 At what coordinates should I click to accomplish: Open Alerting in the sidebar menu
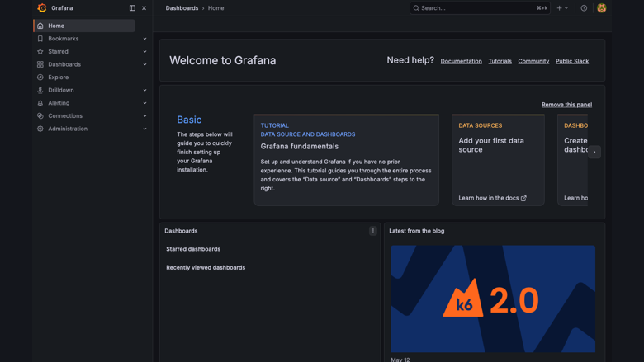tap(59, 103)
